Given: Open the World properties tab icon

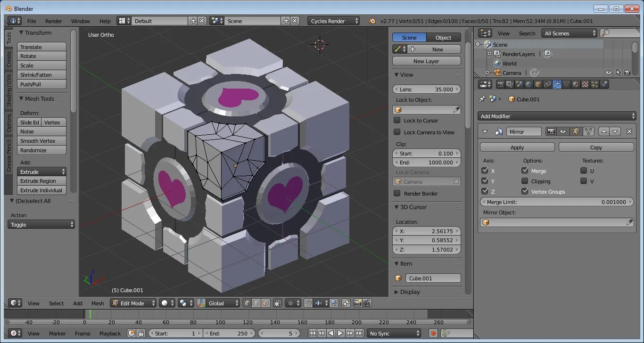Looking at the screenshot, I should 528,84.
